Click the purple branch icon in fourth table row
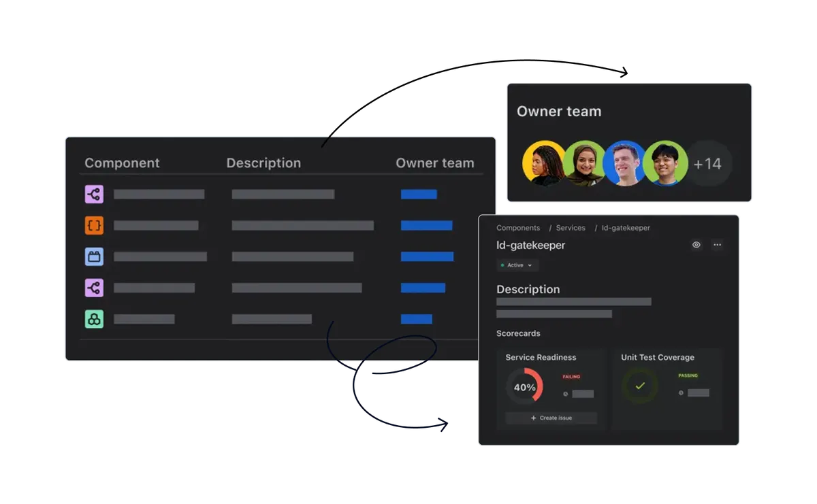 pyautogui.click(x=94, y=288)
